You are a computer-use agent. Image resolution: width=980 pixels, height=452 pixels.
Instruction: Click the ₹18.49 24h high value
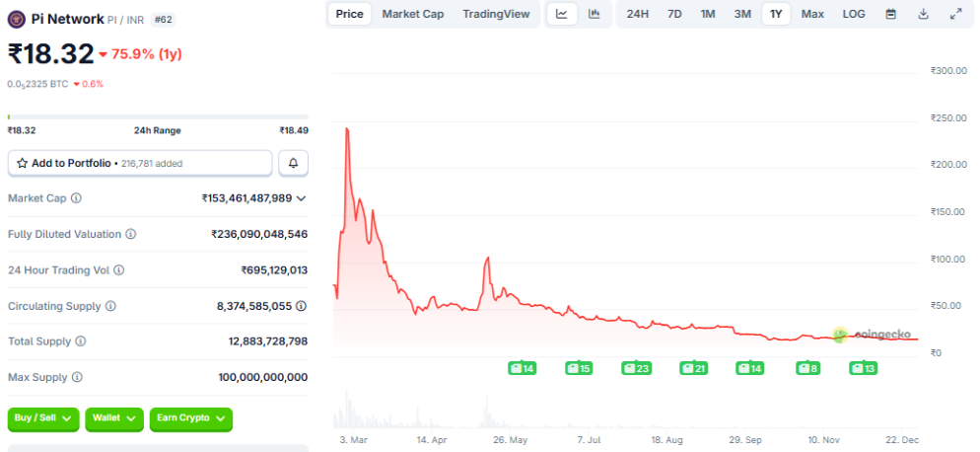coord(294,131)
